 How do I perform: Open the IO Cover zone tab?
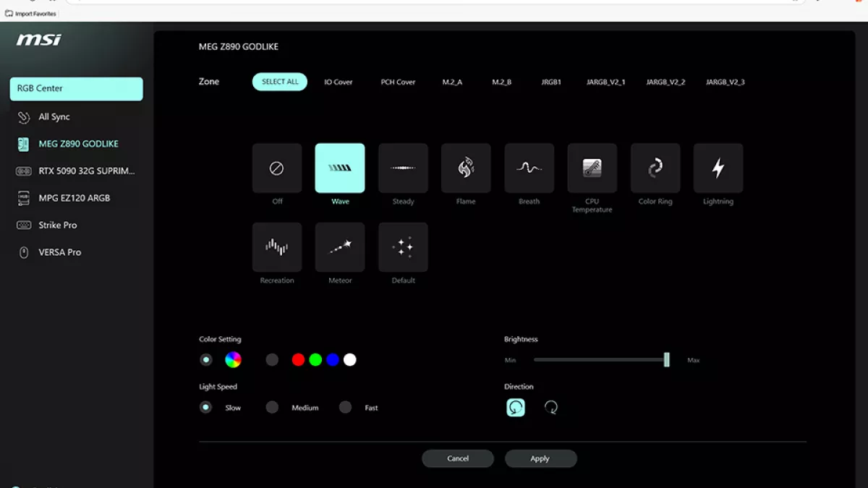click(x=338, y=82)
